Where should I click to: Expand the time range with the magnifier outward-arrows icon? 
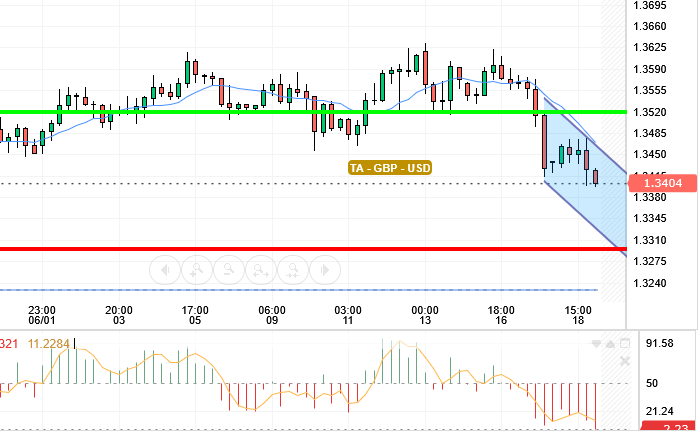click(x=261, y=270)
